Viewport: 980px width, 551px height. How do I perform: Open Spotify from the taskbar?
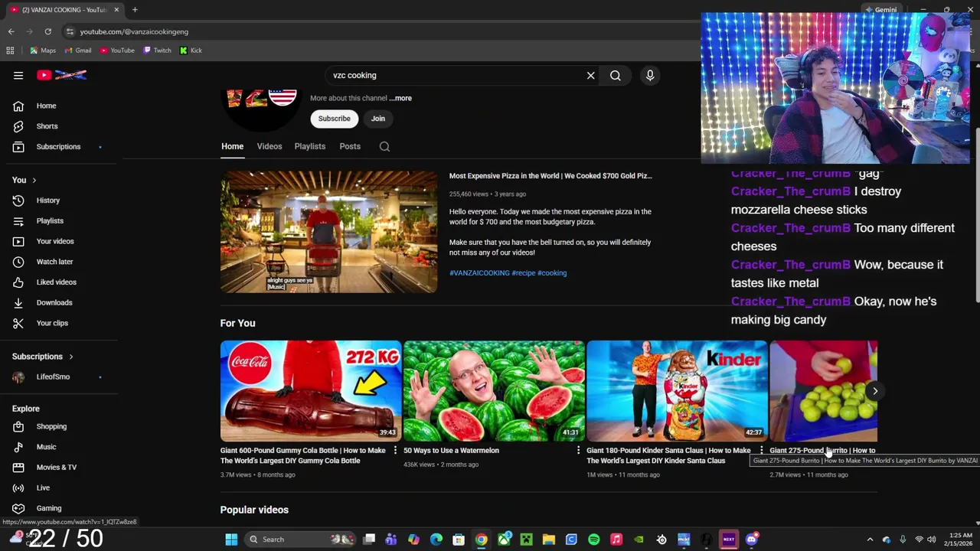(593, 540)
